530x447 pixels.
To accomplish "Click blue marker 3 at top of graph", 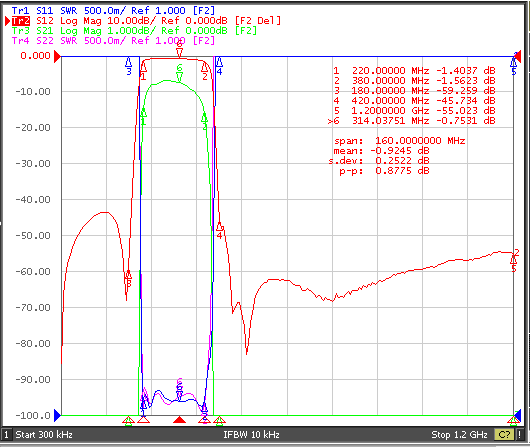I will pos(128,66).
